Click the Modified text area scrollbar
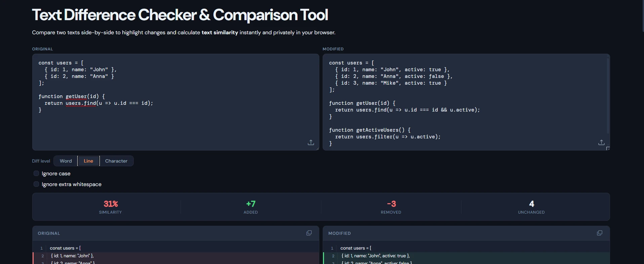Screen dimensions: 644x264 click(x=608, y=96)
